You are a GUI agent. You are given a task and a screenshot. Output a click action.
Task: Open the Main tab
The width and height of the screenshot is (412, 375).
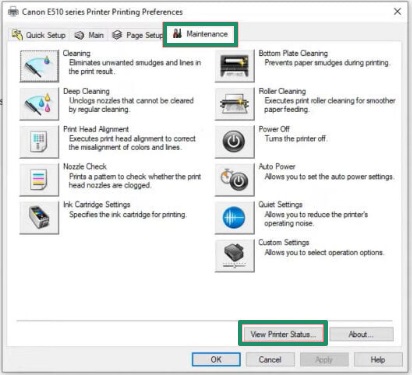[89, 35]
